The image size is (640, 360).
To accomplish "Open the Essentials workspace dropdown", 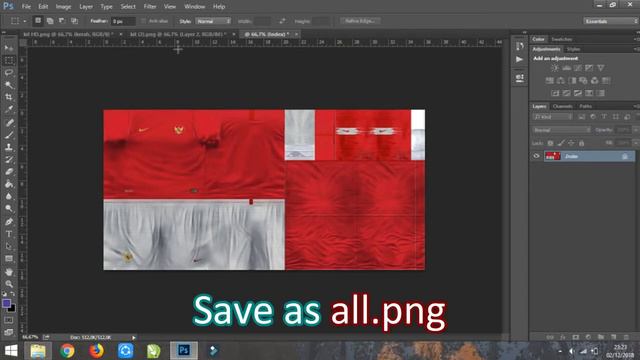I will pyautogui.click(x=611, y=21).
